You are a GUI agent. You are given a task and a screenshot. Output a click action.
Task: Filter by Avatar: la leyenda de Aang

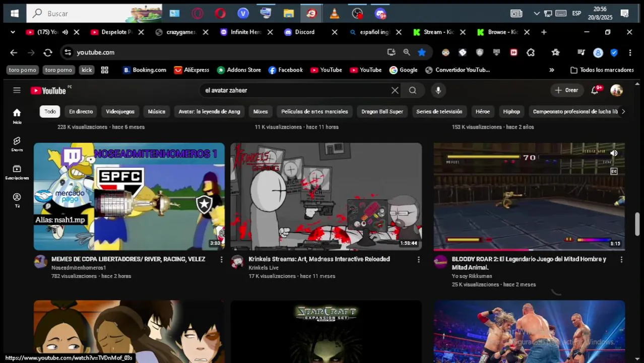[209, 111]
